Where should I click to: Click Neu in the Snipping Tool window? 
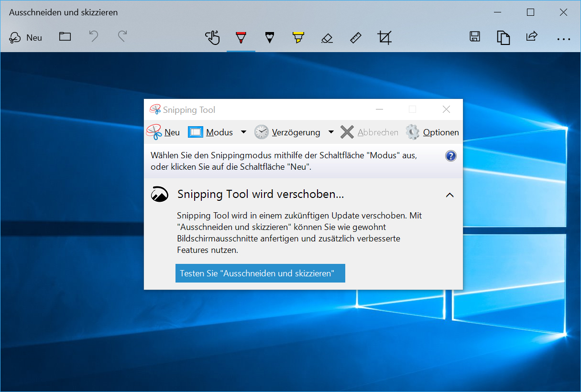pyautogui.click(x=163, y=132)
